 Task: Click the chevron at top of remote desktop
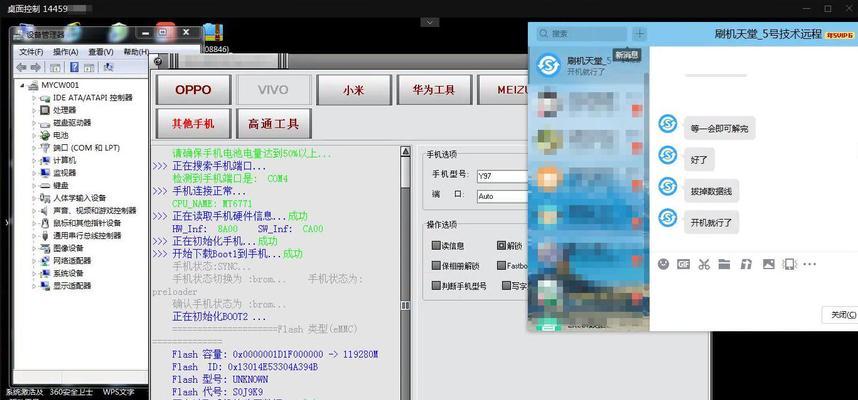click(430, 22)
